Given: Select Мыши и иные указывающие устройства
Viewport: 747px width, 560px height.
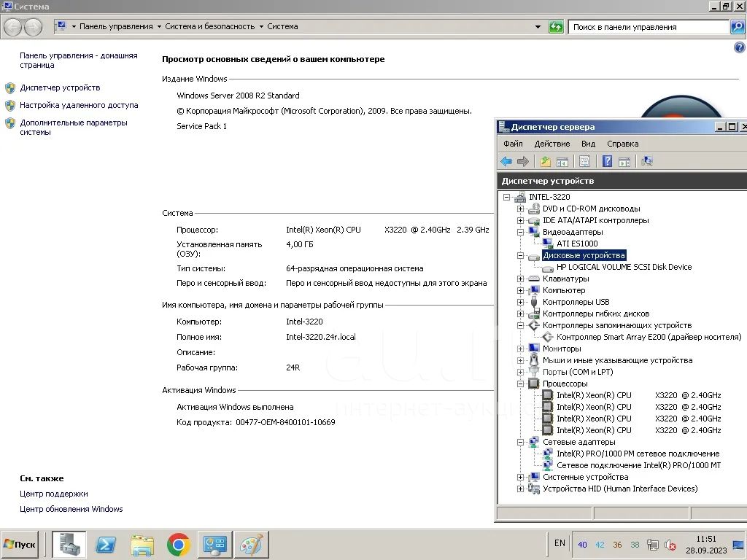Looking at the screenshot, I should (x=617, y=360).
